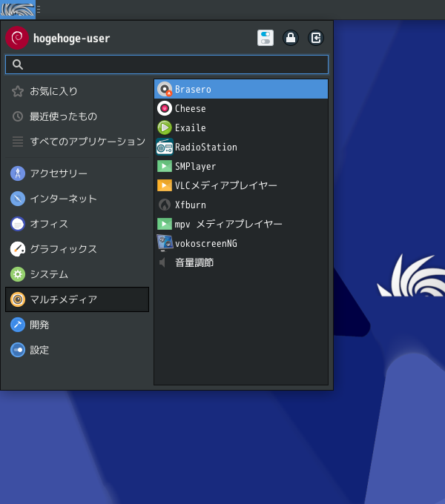Launch vokoscreenNG screen recorder icon
The image size is (445, 504).
point(165,243)
